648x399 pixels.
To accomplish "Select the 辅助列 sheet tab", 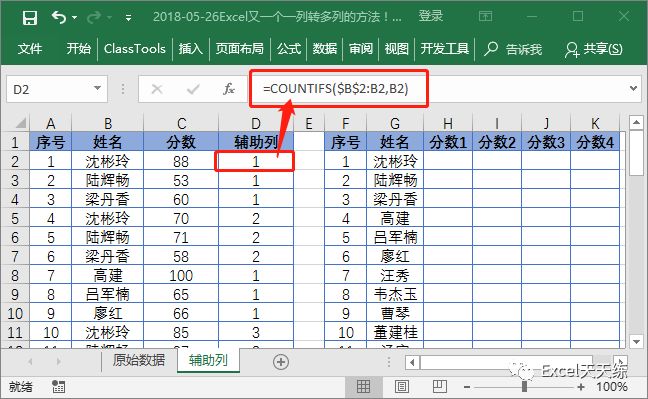I will (x=208, y=361).
